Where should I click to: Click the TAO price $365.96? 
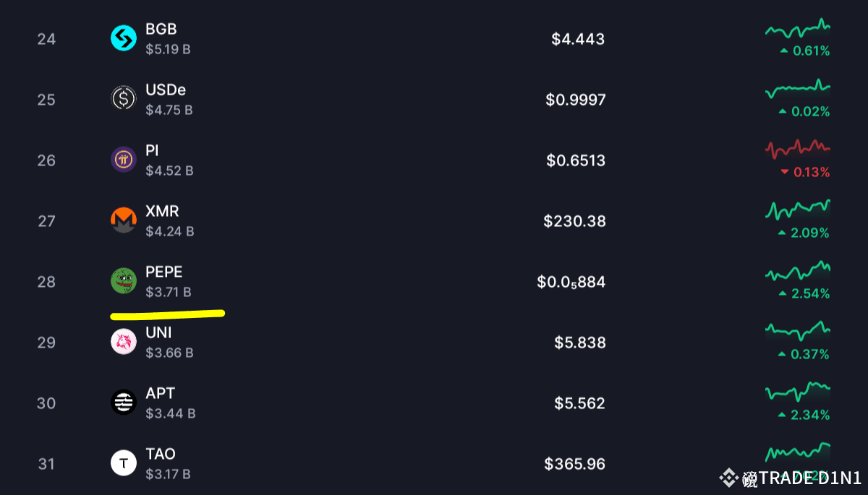pyautogui.click(x=575, y=464)
